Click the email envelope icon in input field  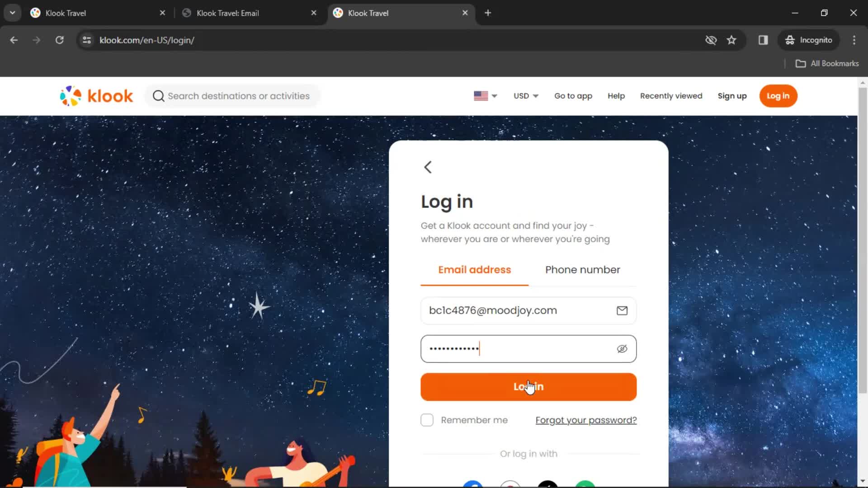[622, 310]
